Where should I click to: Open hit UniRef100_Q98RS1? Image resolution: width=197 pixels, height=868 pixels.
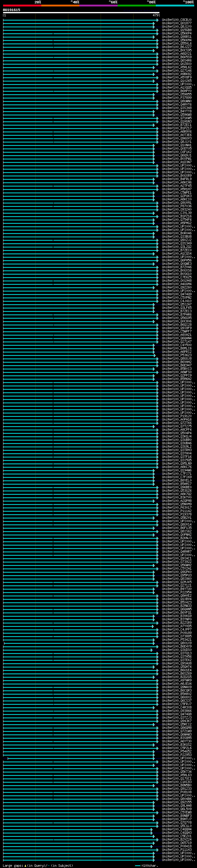click(177, 37)
